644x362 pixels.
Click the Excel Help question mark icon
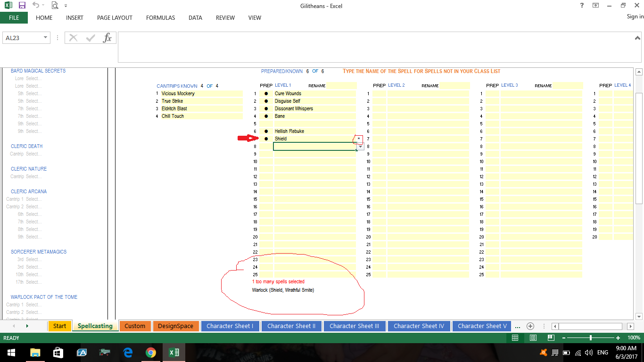[582, 5]
